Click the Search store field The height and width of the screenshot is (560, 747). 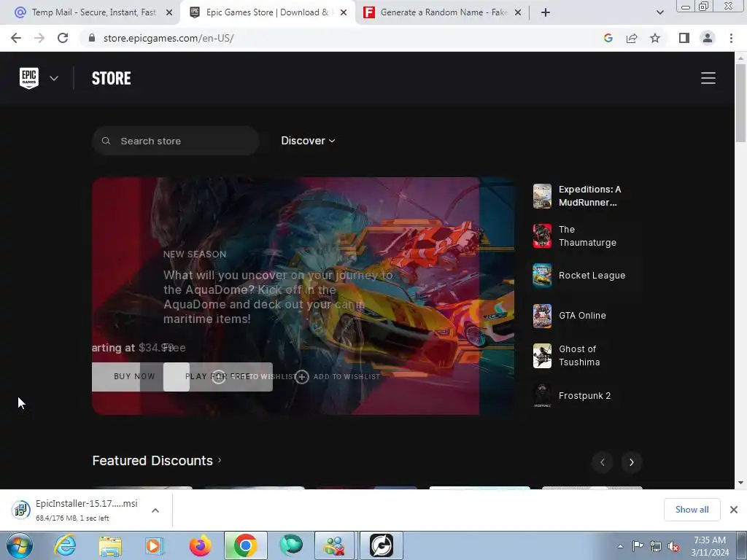176,141
